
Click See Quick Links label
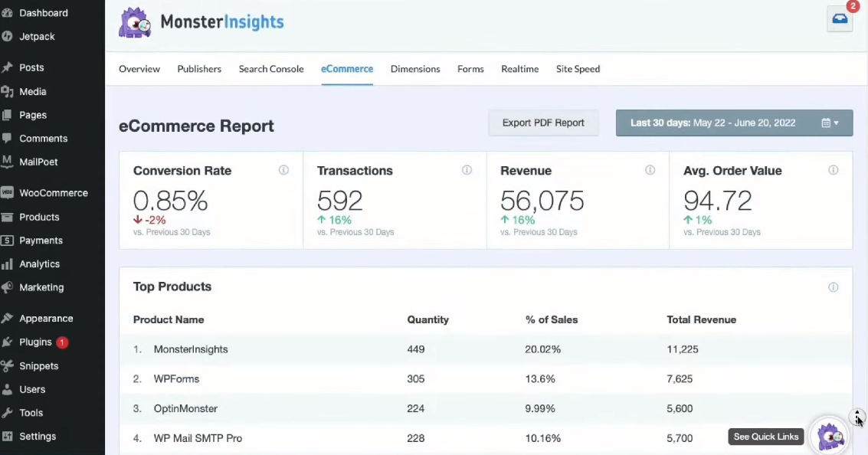coord(765,437)
